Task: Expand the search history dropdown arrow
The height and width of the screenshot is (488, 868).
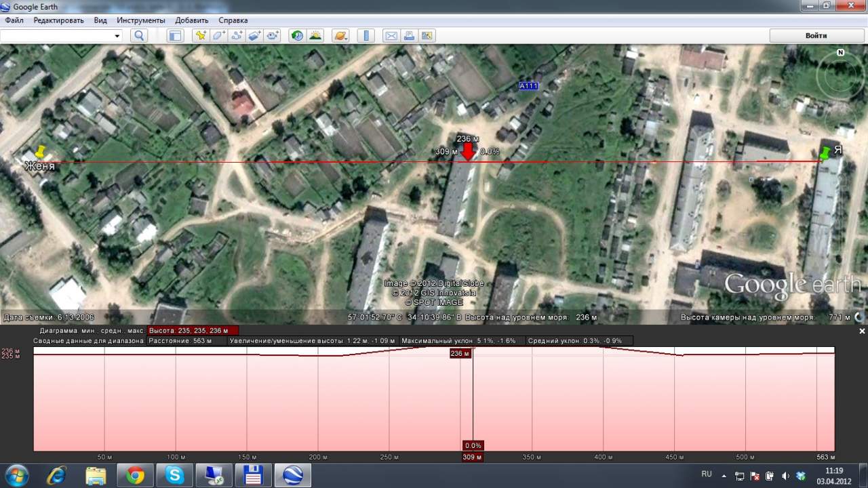Action: [117, 36]
